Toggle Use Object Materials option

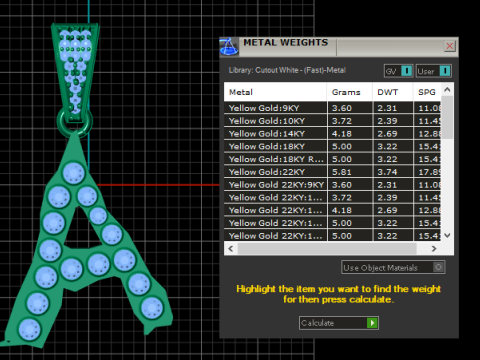coord(393,267)
